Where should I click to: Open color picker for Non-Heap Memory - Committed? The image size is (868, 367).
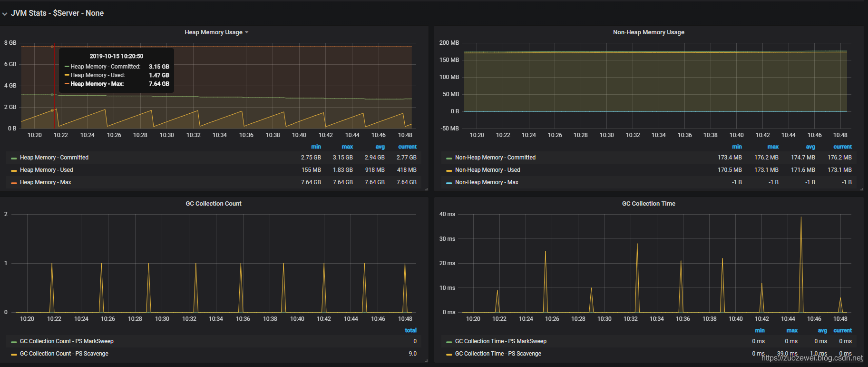(x=449, y=158)
